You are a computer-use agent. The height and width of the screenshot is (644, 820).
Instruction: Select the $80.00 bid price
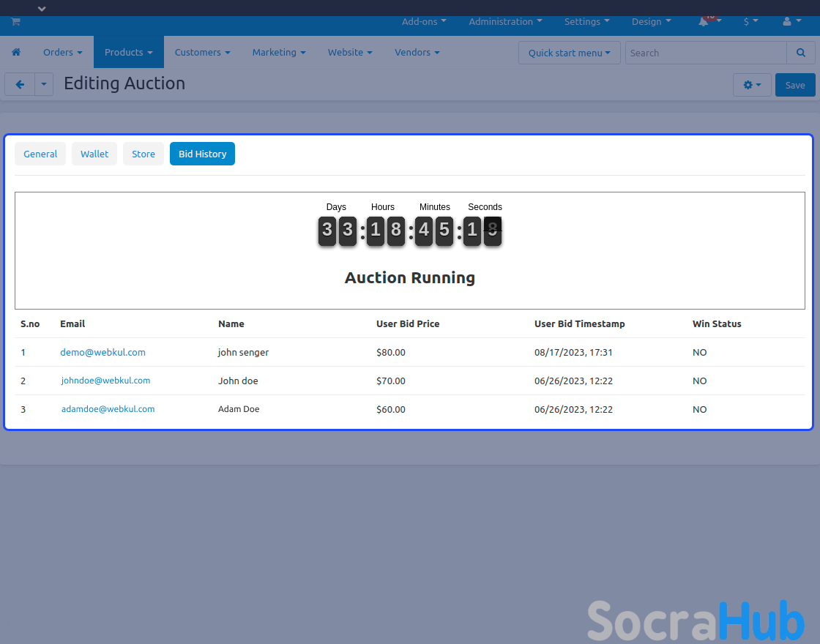tap(391, 352)
